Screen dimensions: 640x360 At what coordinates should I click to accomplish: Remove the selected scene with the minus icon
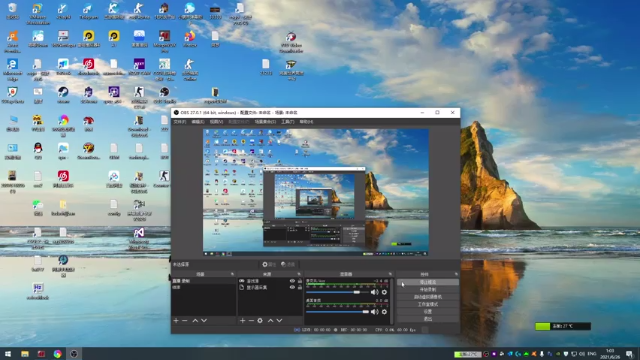[x=185, y=321]
